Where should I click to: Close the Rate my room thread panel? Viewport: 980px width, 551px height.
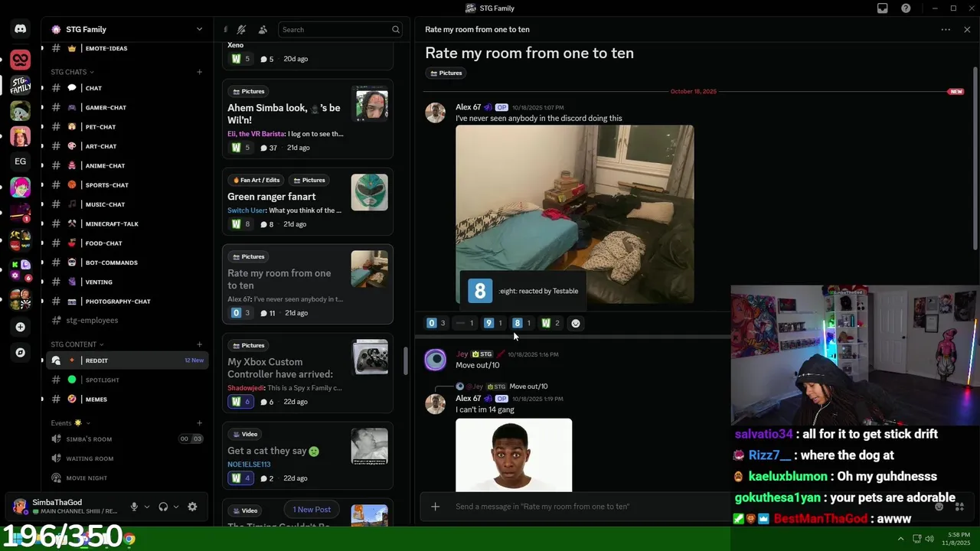[x=967, y=30]
